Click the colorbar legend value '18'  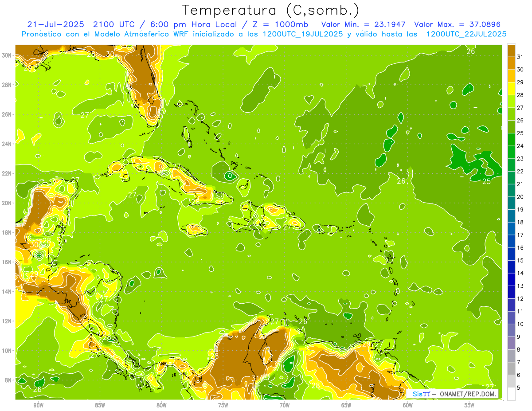coord(520,222)
